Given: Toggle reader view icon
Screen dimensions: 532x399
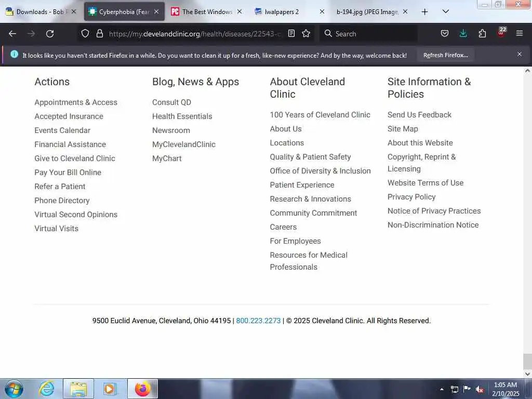Looking at the screenshot, I should 291,33.
